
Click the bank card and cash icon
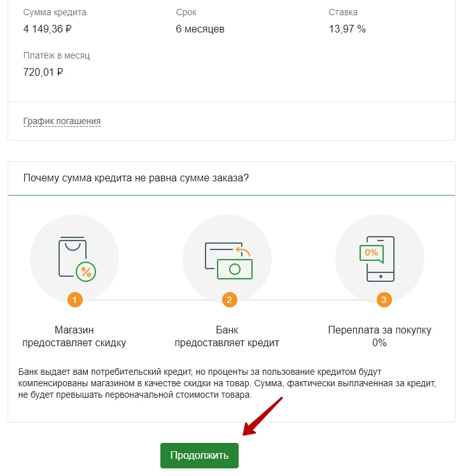click(x=228, y=260)
